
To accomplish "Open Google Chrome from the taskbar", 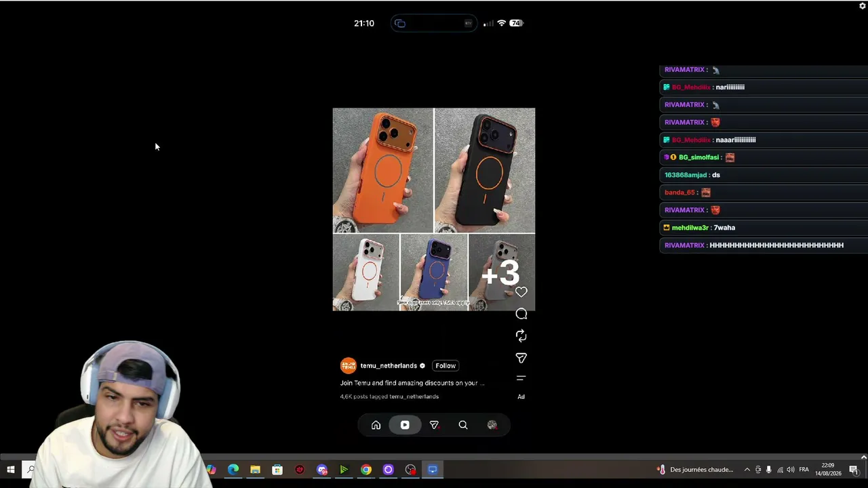I will pyautogui.click(x=366, y=470).
